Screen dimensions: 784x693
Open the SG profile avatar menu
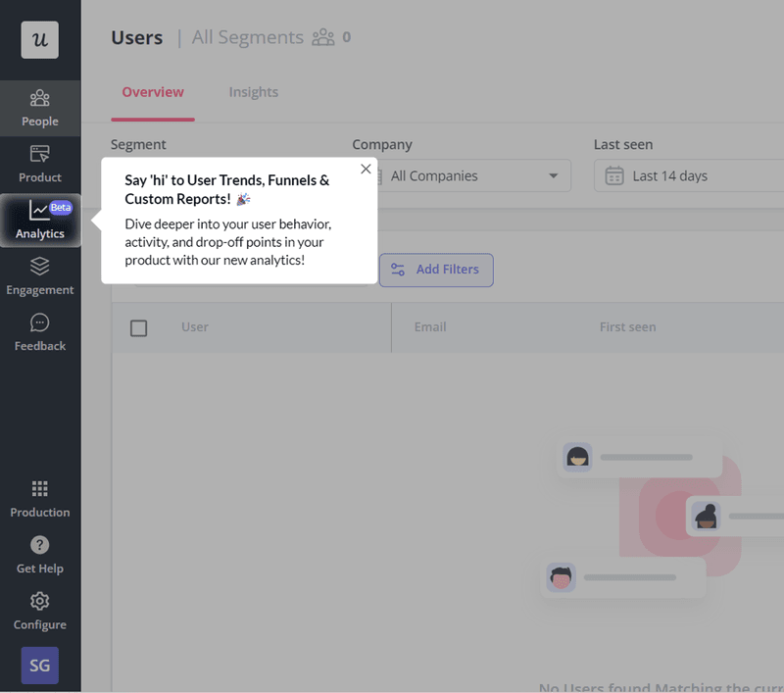[x=39, y=666]
